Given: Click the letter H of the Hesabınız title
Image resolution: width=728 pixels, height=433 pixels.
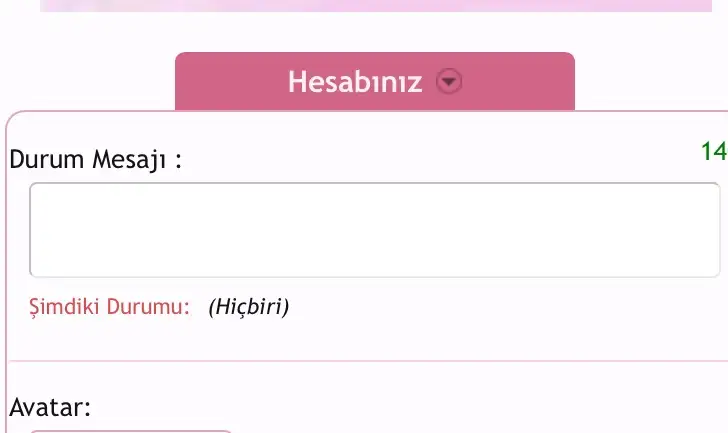Looking at the screenshot, I should (298, 82).
